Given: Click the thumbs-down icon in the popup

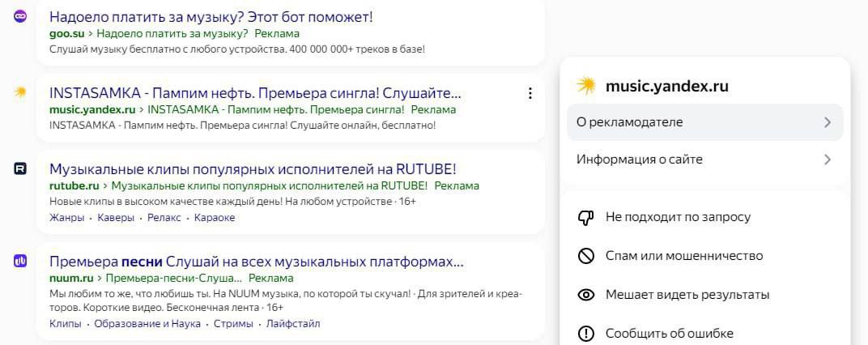Looking at the screenshot, I should coord(586,217).
